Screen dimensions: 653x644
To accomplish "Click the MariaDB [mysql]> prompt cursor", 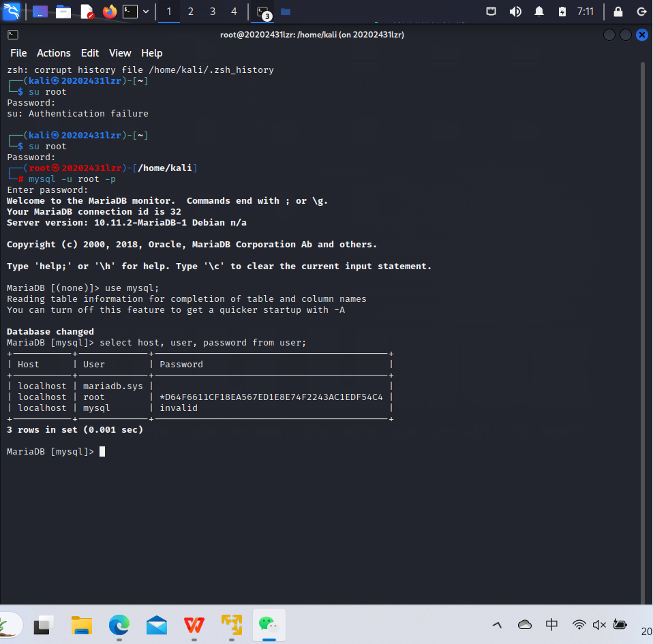I will [x=102, y=452].
